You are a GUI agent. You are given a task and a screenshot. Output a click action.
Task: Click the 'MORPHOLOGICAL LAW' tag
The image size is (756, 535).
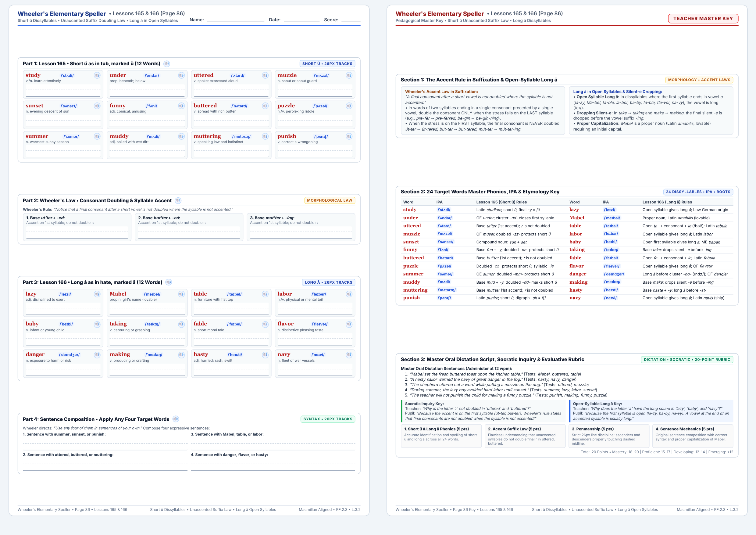(330, 200)
